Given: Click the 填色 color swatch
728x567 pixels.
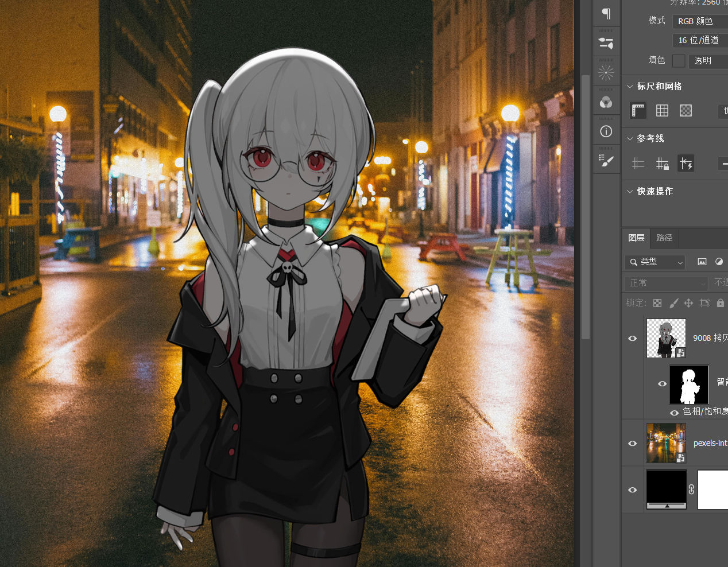Looking at the screenshot, I should click(679, 60).
